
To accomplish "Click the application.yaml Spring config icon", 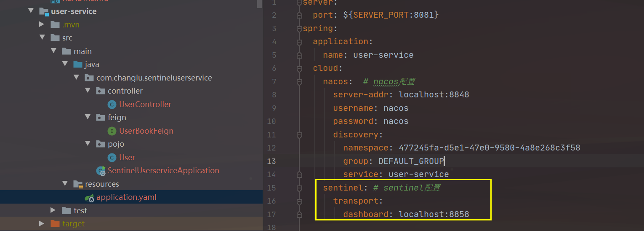I will pyautogui.click(x=89, y=197).
